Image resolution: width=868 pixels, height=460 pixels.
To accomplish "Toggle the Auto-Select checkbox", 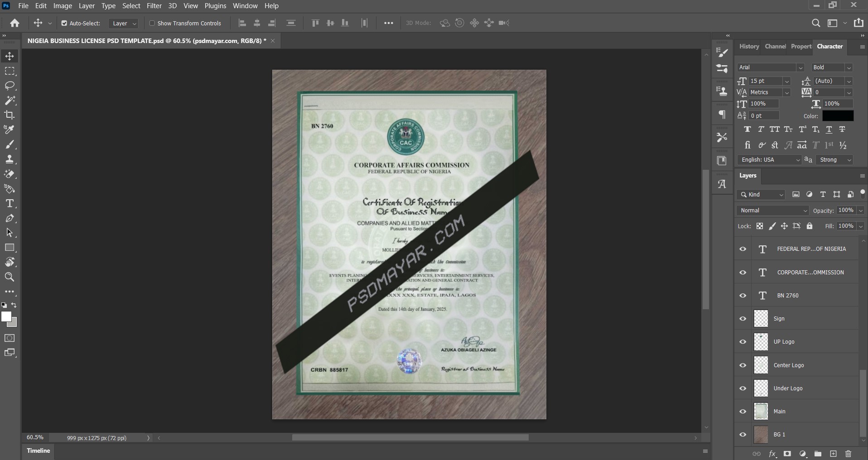I will 64,23.
